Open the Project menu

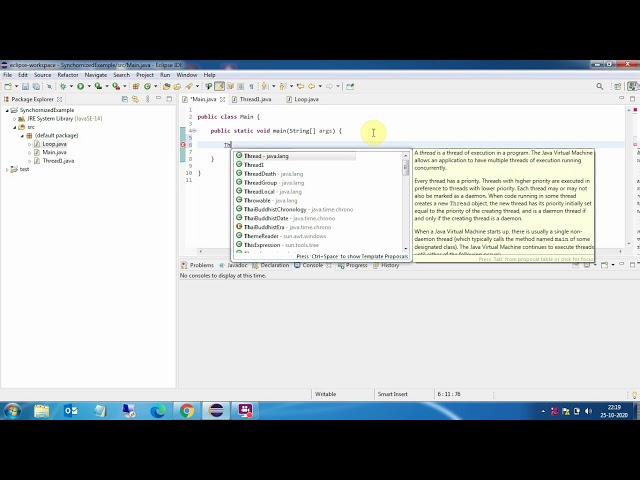(x=145, y=75)
